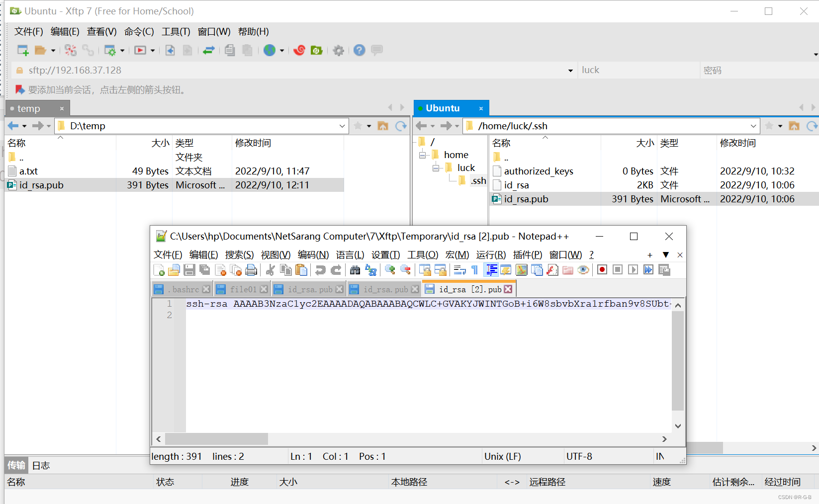
Task: Click the Notepad++ Paste icon
Action: (x=301, y=270)
